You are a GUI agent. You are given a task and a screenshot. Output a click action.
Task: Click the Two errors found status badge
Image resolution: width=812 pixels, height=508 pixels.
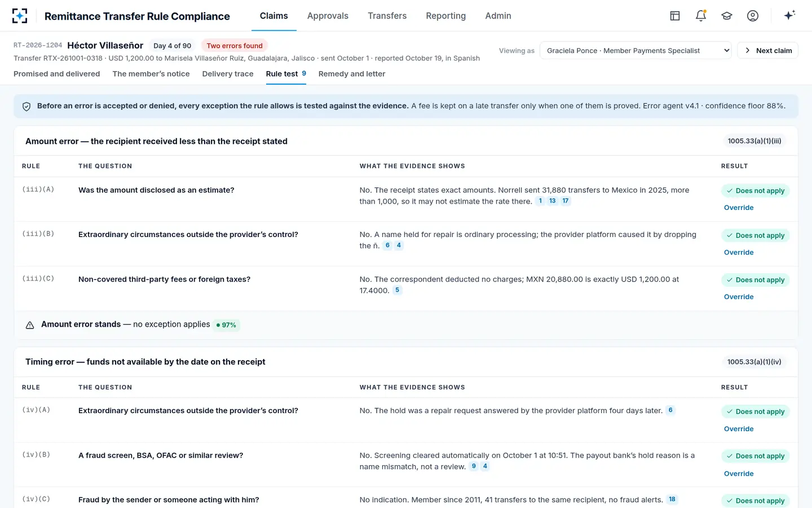point(235,46)
